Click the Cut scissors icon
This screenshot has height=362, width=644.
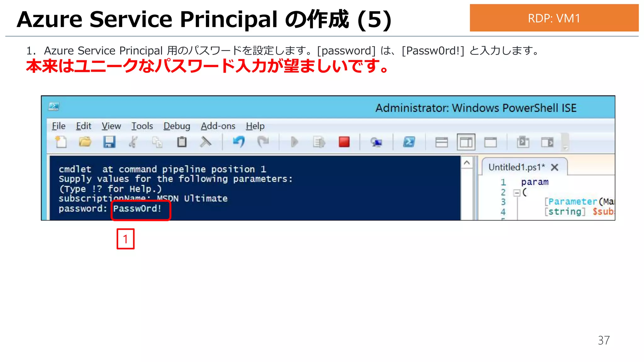(x=133, y=142)
